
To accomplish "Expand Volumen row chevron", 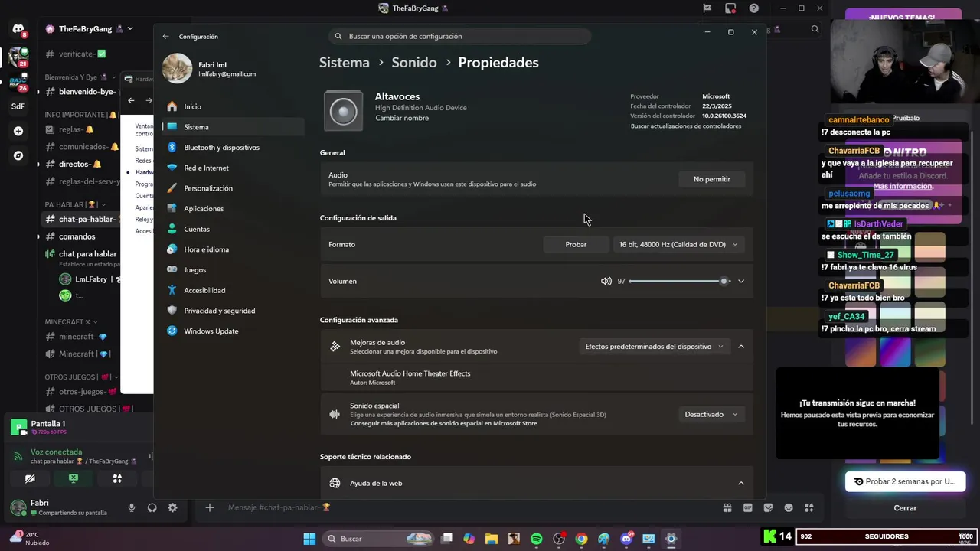I will click(741, 281).
